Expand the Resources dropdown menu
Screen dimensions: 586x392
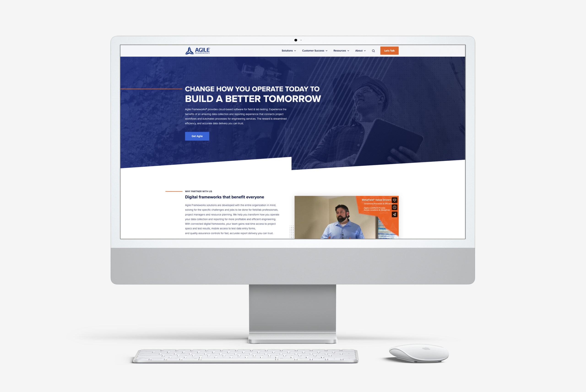[x=341, y=50]
